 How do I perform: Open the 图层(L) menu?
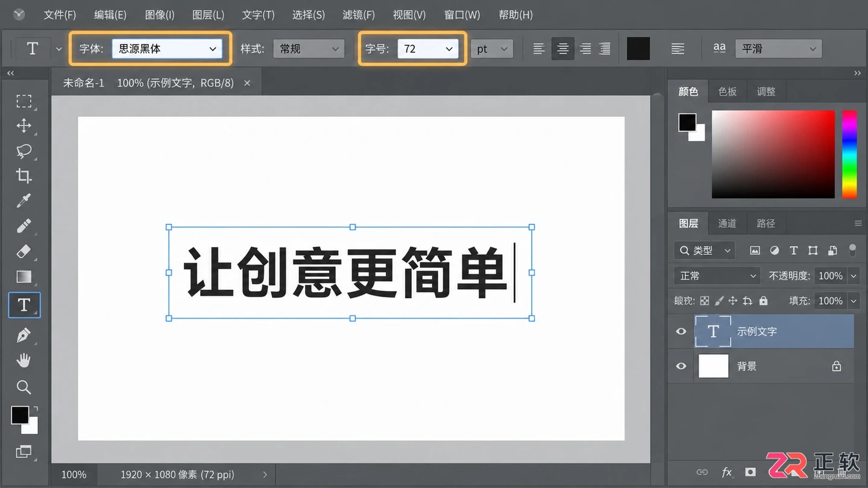coord(208,14)
